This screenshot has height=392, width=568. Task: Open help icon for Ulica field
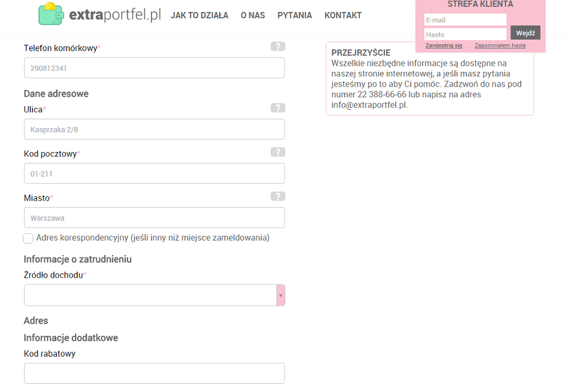[278, 108]
